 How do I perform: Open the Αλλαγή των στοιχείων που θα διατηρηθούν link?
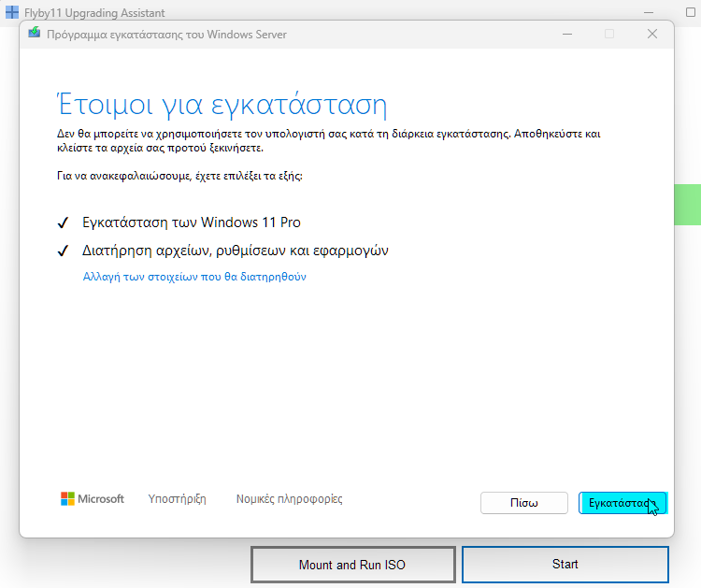click(194, 277)
